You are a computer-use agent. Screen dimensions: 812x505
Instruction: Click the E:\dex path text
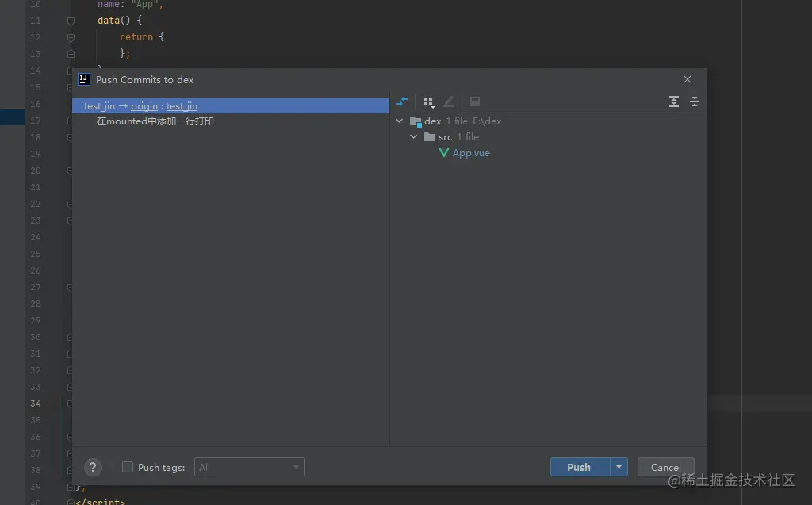487,121
